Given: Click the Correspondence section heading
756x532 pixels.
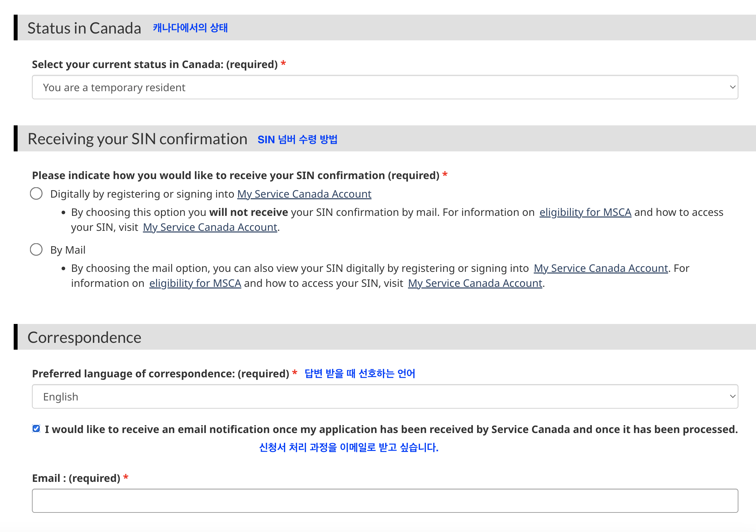Looking at the screenshot, I should (x=84, y=338).
